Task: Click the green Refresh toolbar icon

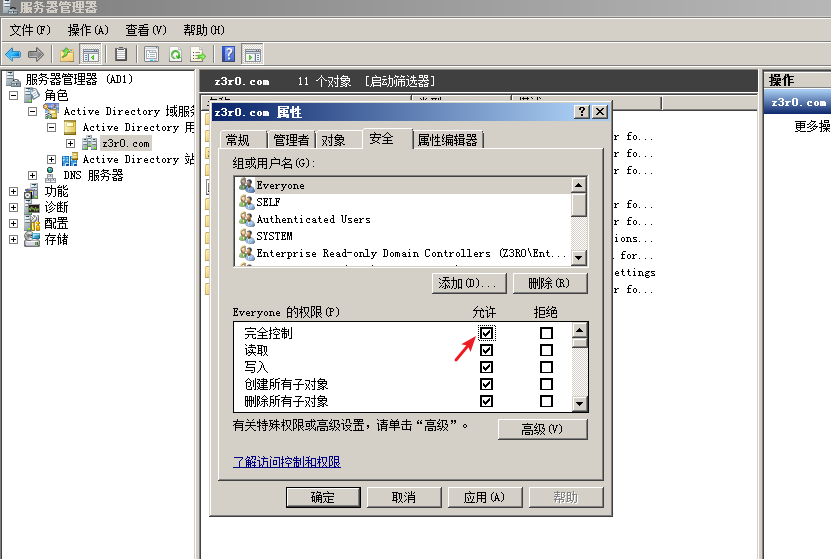Action: (x=175, y=54)
